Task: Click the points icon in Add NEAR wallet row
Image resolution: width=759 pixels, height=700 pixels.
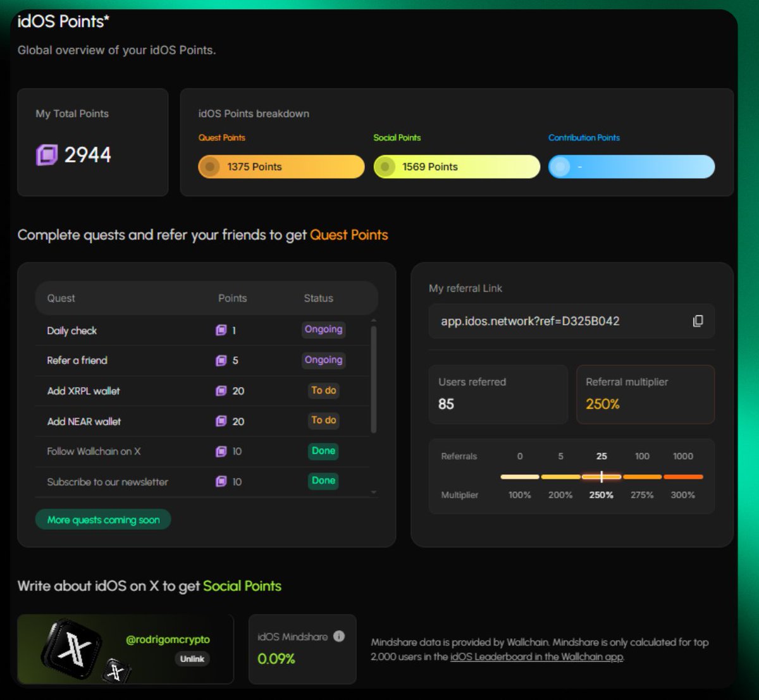Action: tap(221, 421)
